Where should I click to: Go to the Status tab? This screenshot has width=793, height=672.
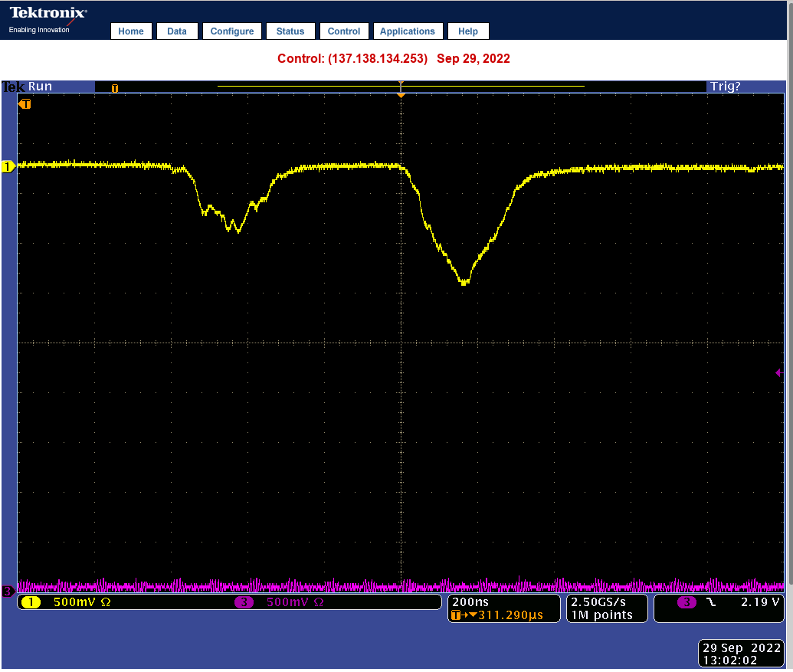tap(290, 31)
